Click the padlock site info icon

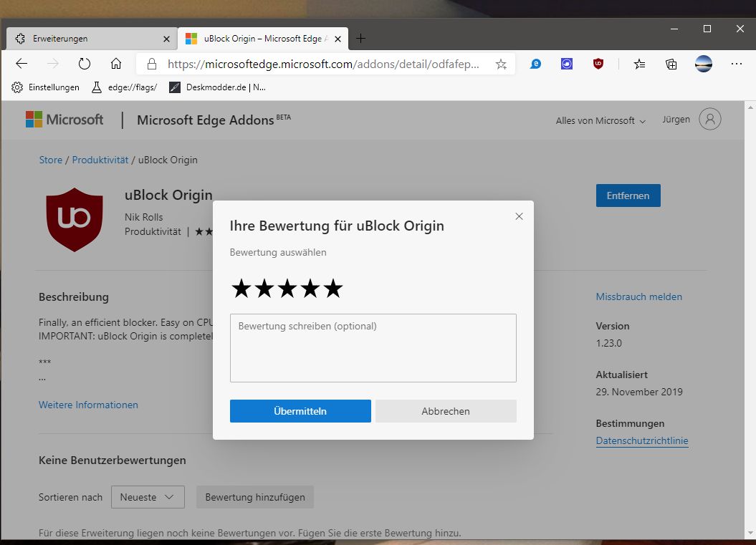151,64
